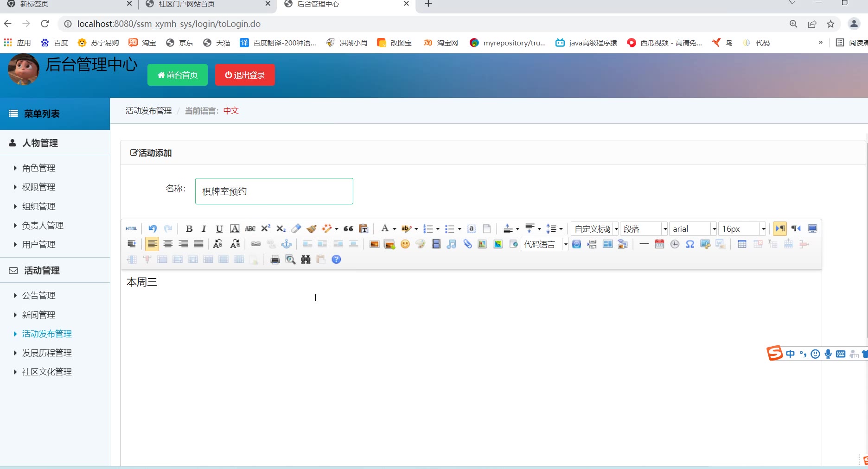Add a border around characters

[235, 228]
